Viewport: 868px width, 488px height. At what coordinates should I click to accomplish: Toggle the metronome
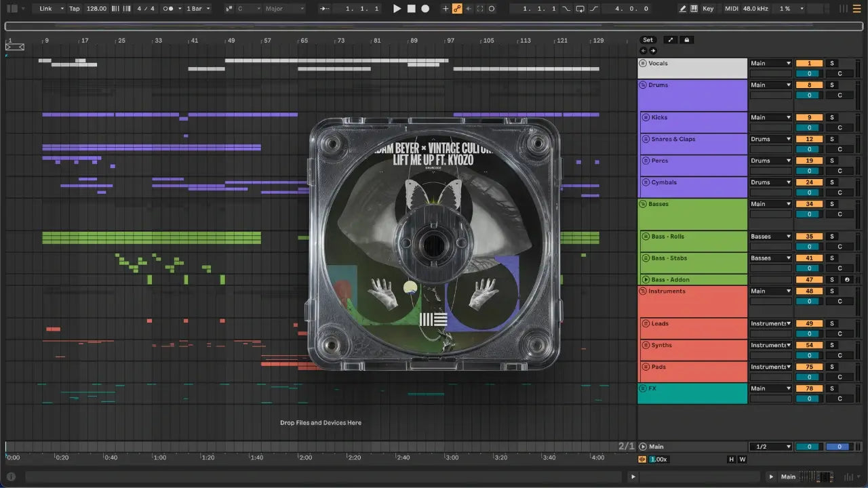pyautogui.click(x=170, y=9)
